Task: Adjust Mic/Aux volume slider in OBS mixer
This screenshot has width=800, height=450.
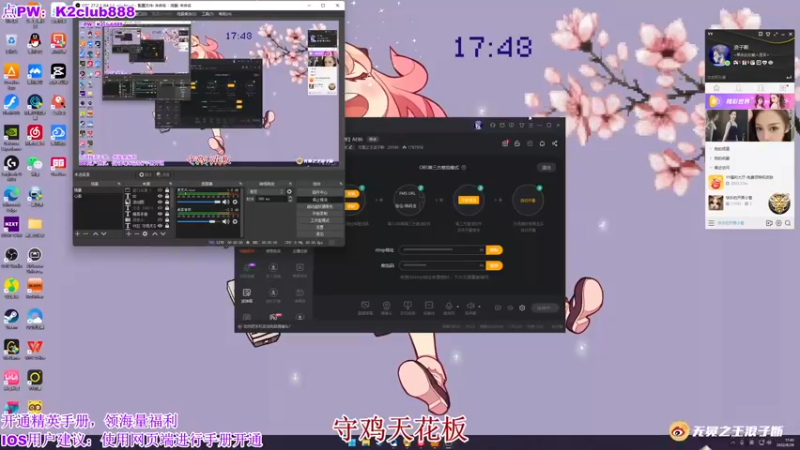Action: pos(199,202)
